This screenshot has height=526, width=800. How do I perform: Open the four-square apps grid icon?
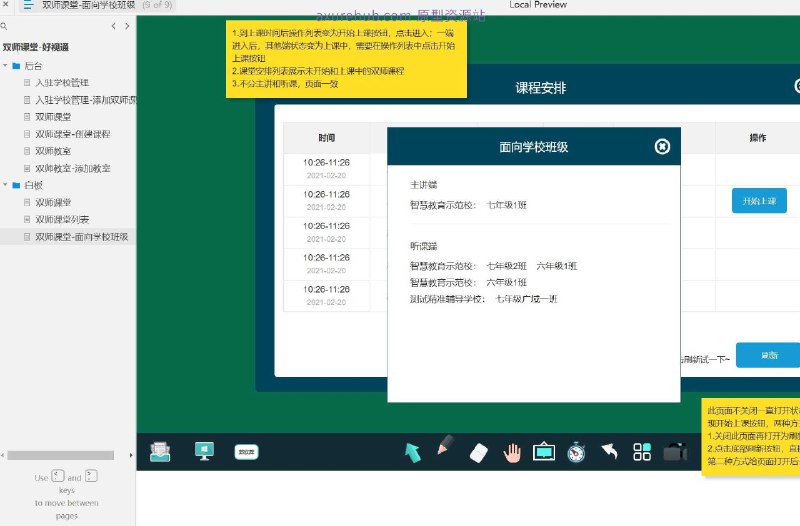click(642, 452)
